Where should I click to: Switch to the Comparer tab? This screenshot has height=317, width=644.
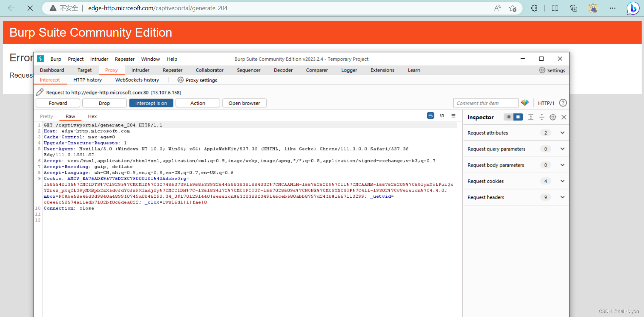(317, 70)
